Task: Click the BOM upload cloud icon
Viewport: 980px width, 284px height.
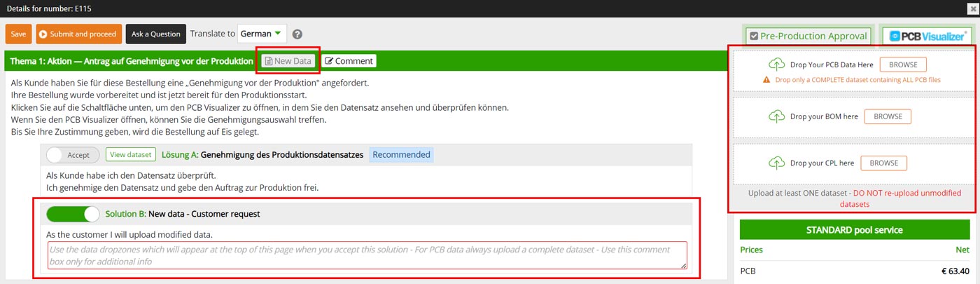Action: [x=777, y=116]
